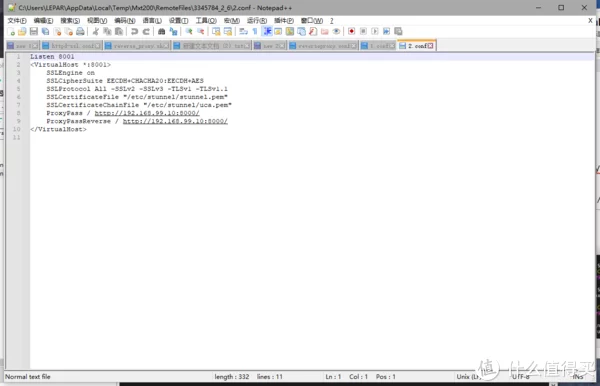This screenshot has height=386, width=600.
Task: Open the 文件(F) menu
Action: point(17,21)
